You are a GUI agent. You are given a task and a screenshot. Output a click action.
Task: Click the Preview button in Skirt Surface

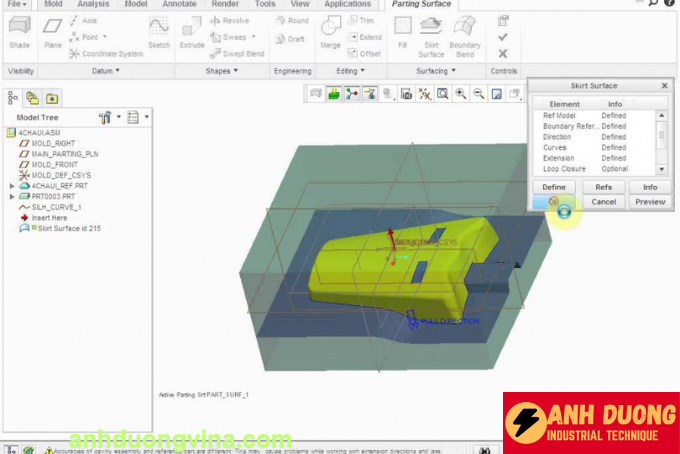650,201
